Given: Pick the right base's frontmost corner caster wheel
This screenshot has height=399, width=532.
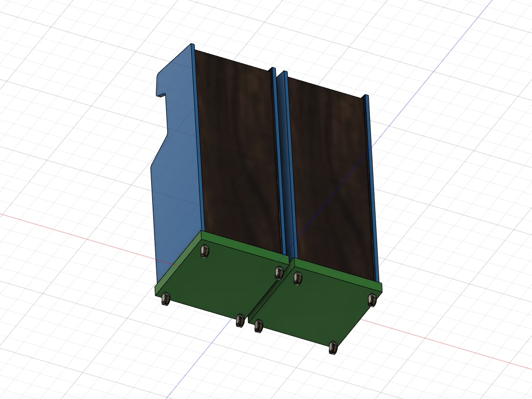Looking at the screenshot, I should (333, 348).
